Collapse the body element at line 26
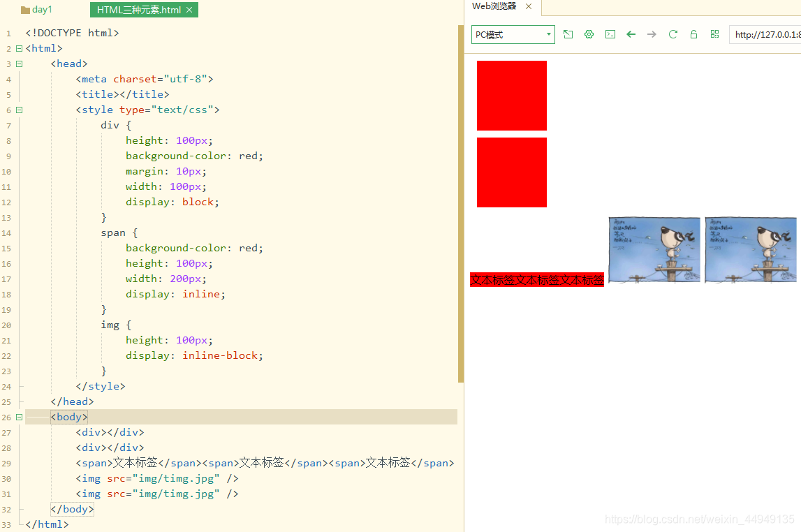This screenshot has width=801, height=532. tap(19, 417)
